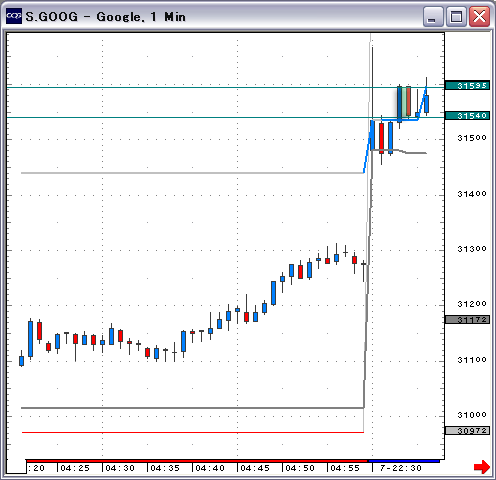Click the 04:25 time axis label

(75, 468)
